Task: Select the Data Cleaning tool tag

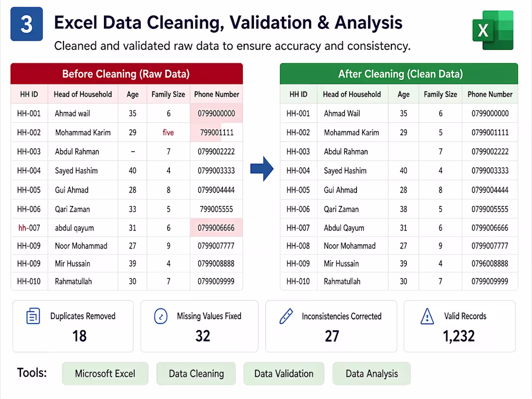Action: pos(196,373)
